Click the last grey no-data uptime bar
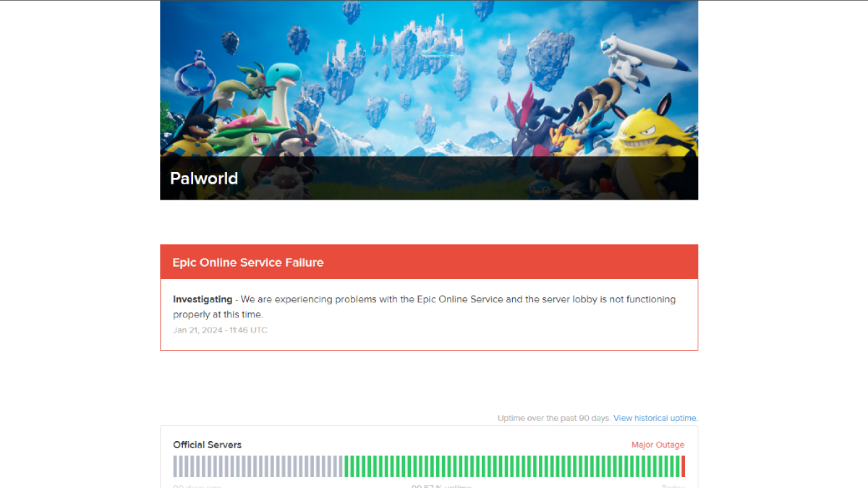The width and height of the screenshot is (868, 488). (x=341, y=466)
